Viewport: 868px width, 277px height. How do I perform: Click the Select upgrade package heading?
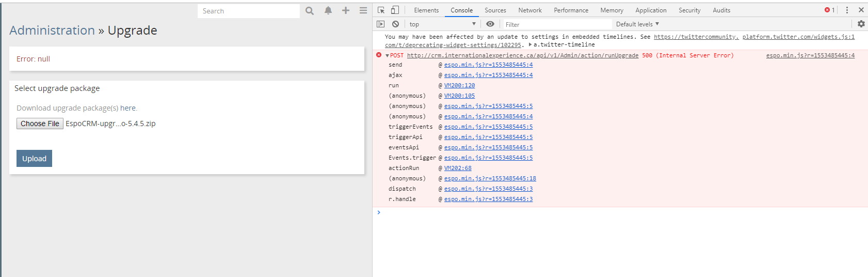click(57, 88)
